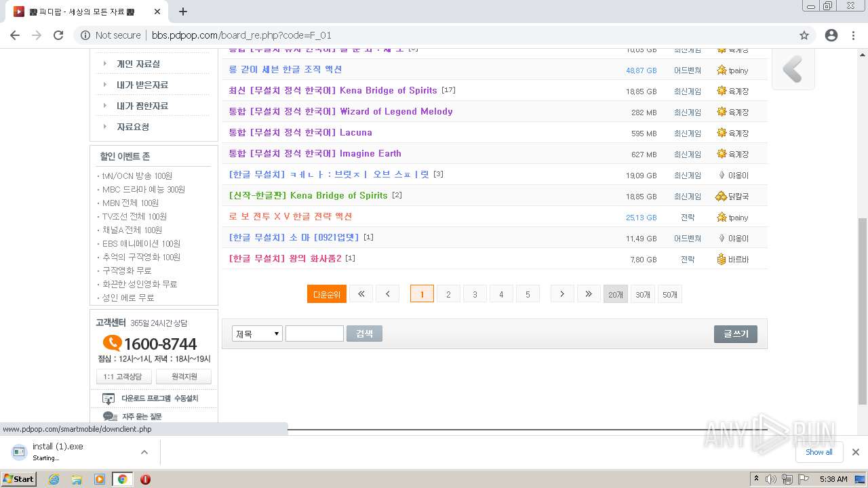This screenshot has width=868, height=488.
Task: Go to previous page single-left arrow
Action: pos(387,293)
